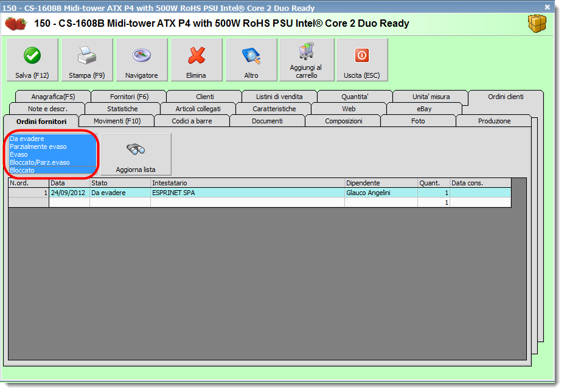This screenshot has width=564, height=392.
Task: Select the Ordini fornitori tab
Action: 41,122
